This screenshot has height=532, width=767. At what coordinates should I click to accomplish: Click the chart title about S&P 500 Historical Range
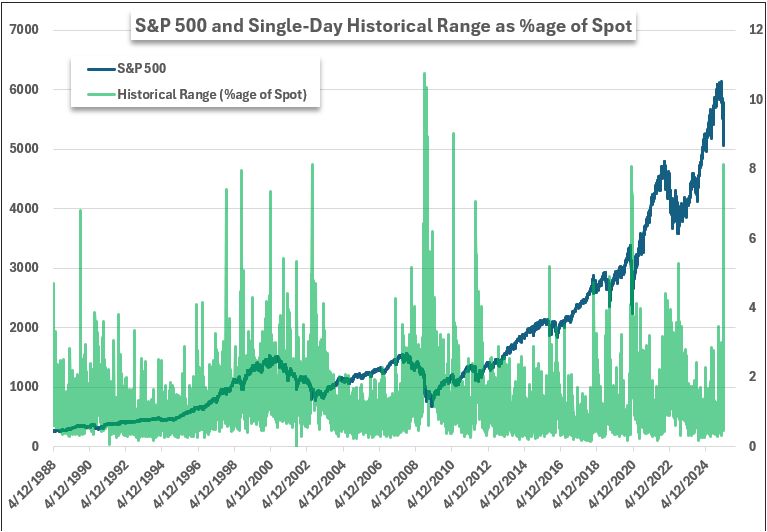click(x=383, y=25)
